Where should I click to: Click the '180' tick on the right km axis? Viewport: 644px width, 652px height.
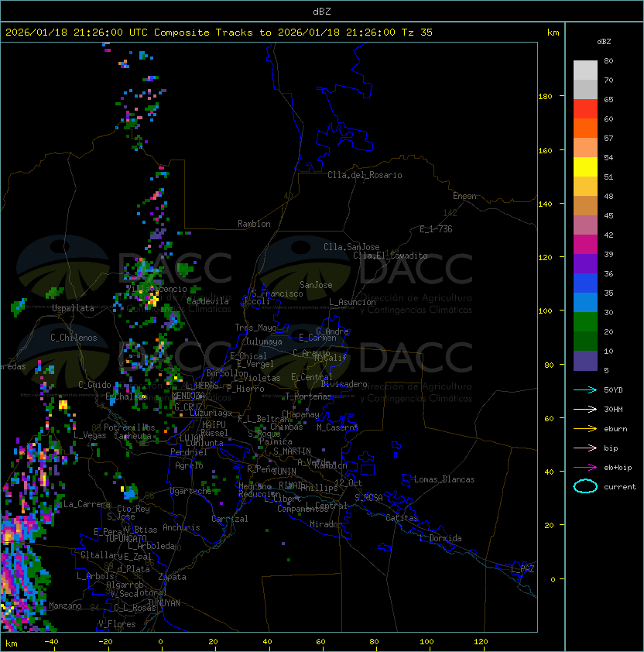545,97
